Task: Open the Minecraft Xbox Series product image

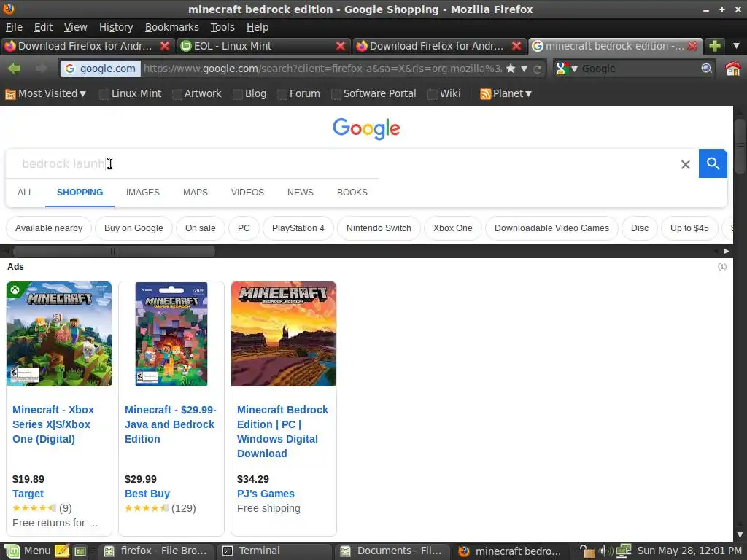Action: tap(59, 334)
